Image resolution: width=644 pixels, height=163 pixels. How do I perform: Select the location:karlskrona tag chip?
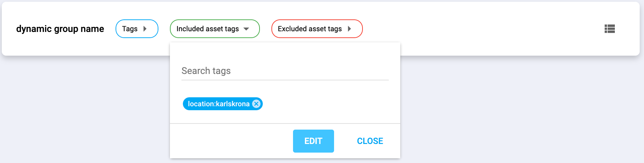[218, 104]
